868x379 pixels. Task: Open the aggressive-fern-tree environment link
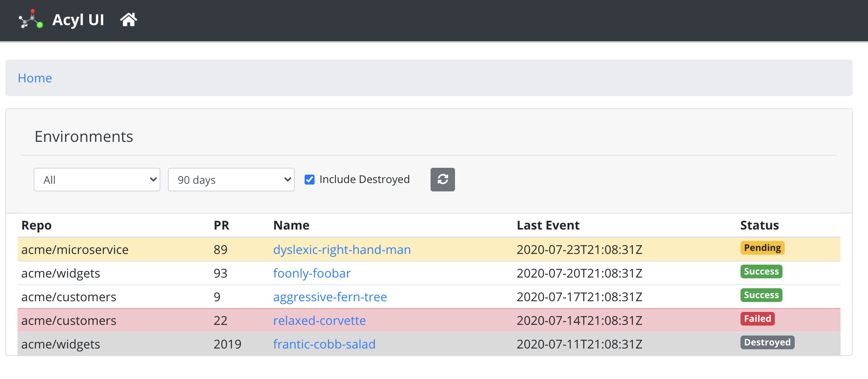point(330,297)
